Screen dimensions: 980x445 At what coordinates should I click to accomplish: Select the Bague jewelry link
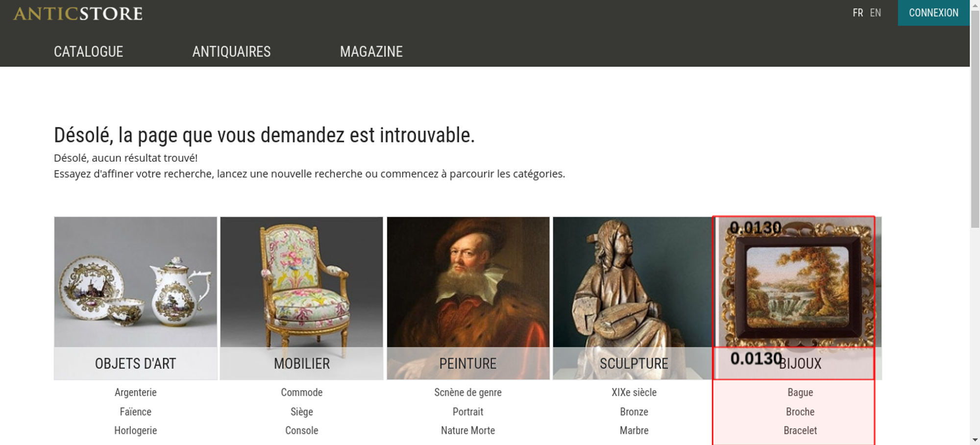pyautogui.click(x=800, y=393)
